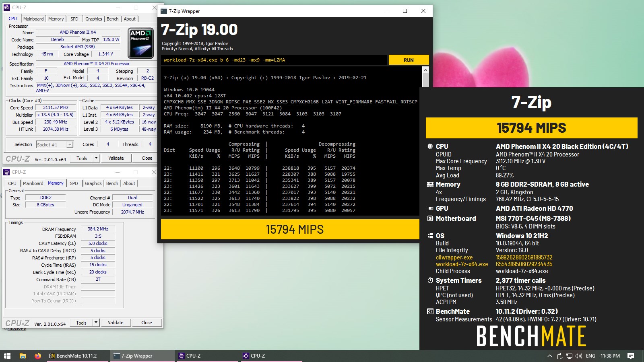Click the System Timers clock icon
The width and height of the screenshot is (644, 362).
[x=430, y=280]
